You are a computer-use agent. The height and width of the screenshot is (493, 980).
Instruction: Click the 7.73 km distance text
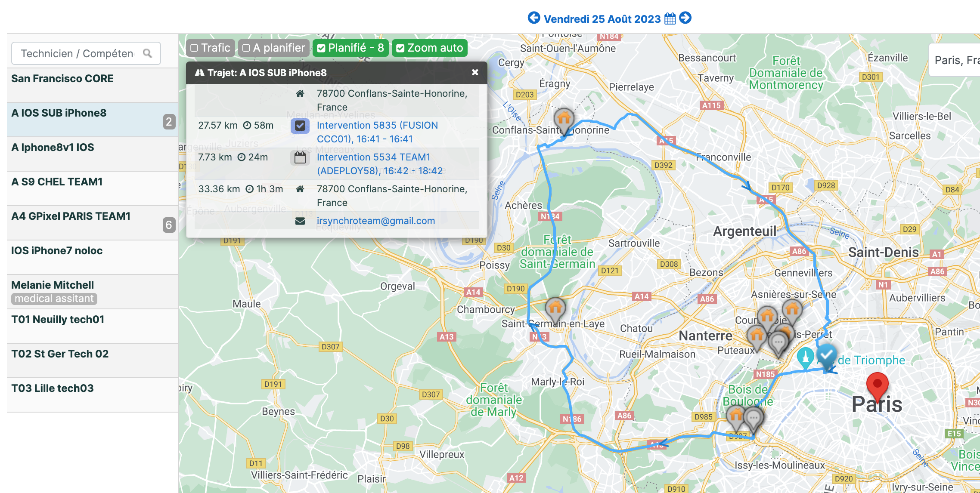coord(215,157)
